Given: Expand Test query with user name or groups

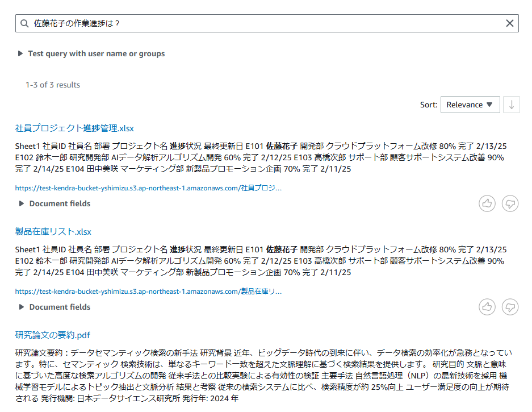Looking at the screenshot, I should pyautogui.click(x=91, y=53).
